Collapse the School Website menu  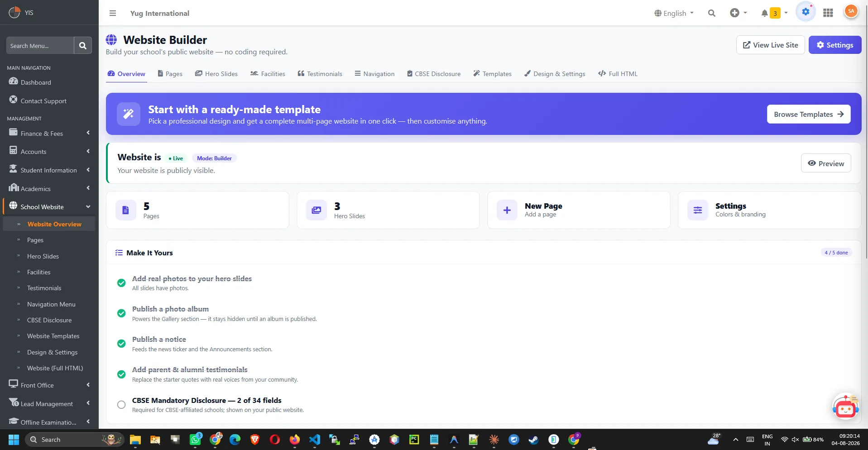point(49,206)
